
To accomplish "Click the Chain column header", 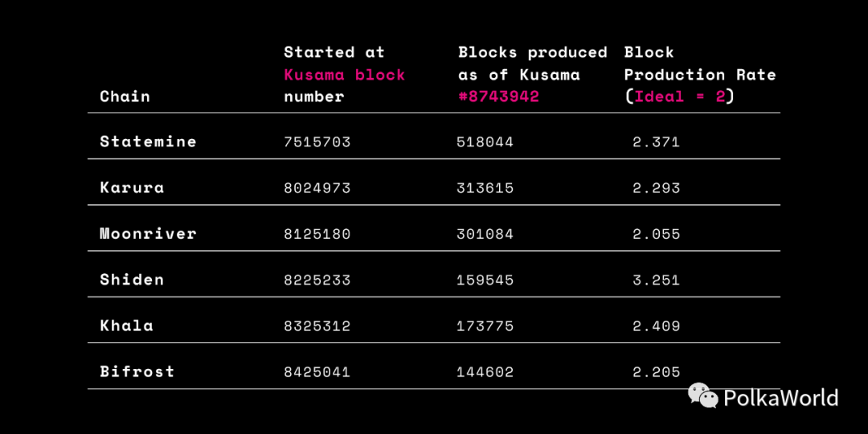I will coord(125,97).
